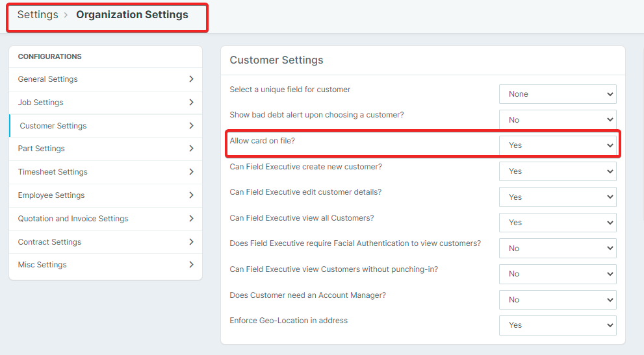
Task: Change Field Executive create new customer option
Action: pyautogui.click(x=557, y=171)
